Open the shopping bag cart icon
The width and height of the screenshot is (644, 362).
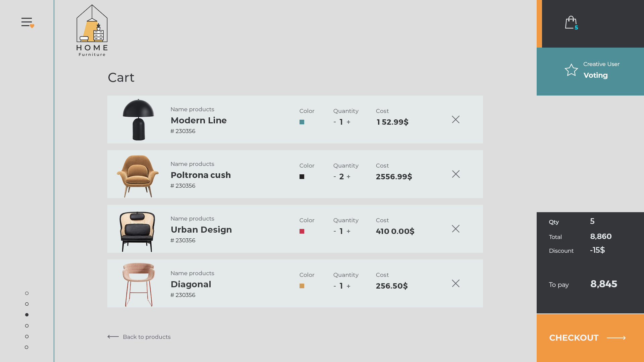tap(571, 23)
